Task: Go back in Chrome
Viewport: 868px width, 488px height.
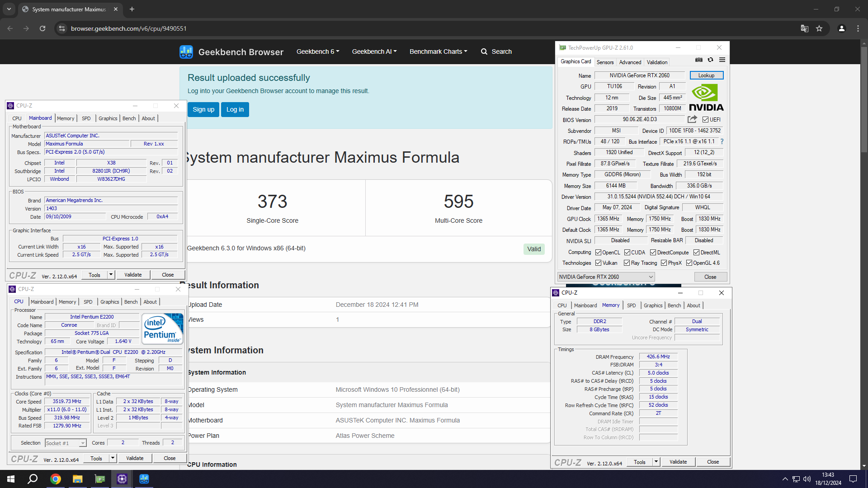Action: click(10, 28)
